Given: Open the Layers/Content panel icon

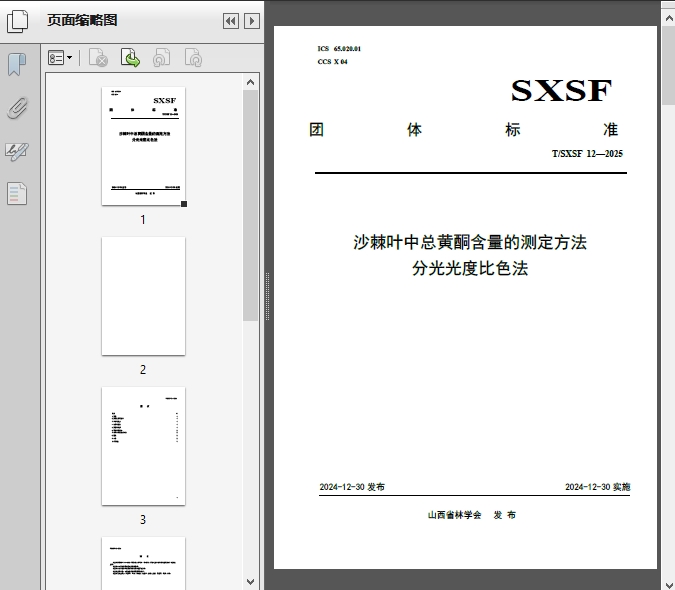Looking at the screenshot, I should point(17,194).
